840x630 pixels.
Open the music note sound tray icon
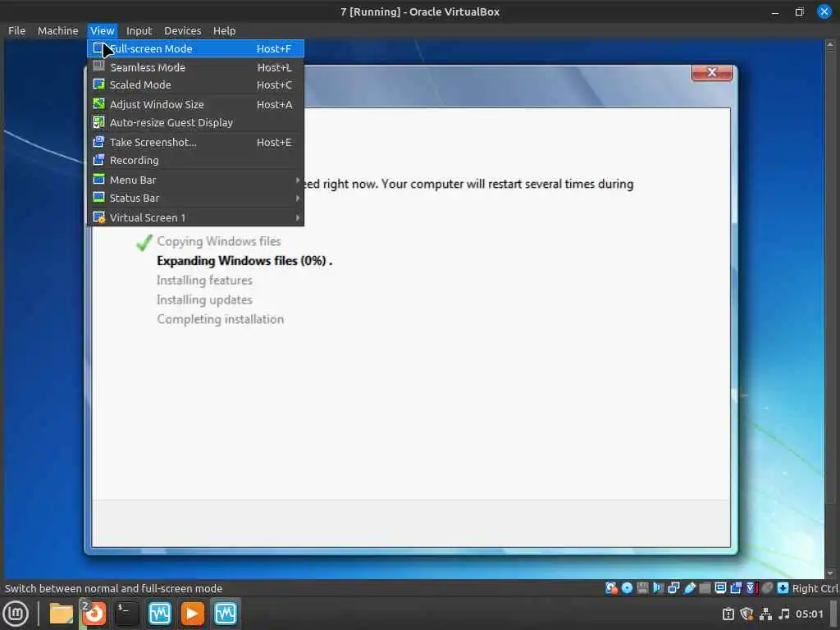784,614
